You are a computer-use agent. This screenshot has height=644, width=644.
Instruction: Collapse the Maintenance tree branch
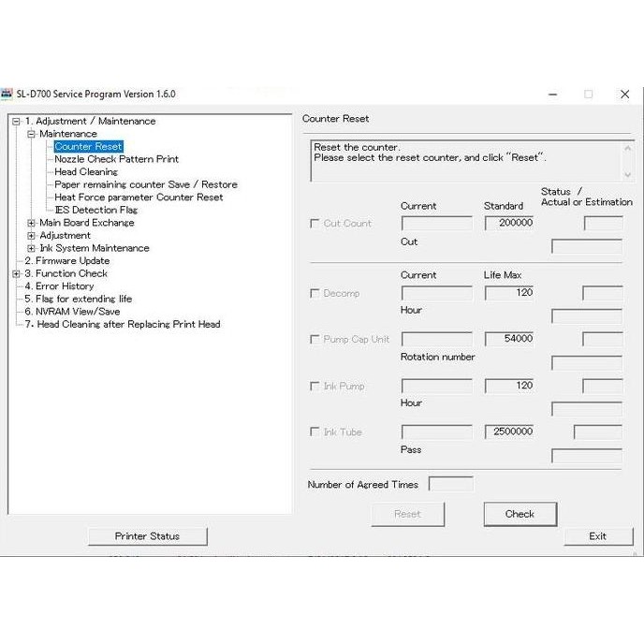tap(31, 134)
